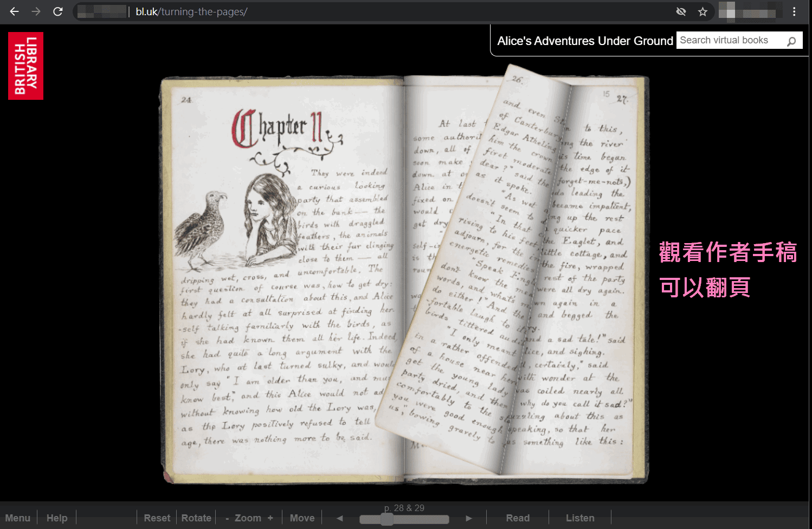Zoom in with the plus sign

click(x=270, y=518)
